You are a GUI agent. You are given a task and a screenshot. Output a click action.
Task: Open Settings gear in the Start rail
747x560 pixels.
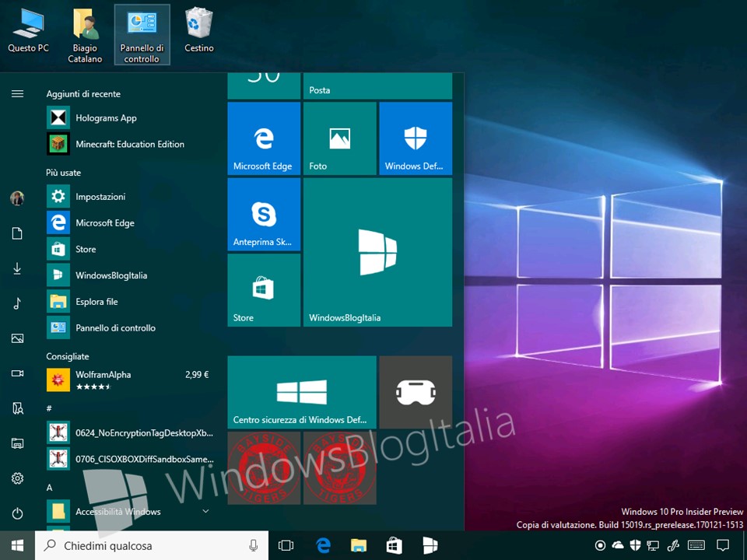tap(18, 478)
